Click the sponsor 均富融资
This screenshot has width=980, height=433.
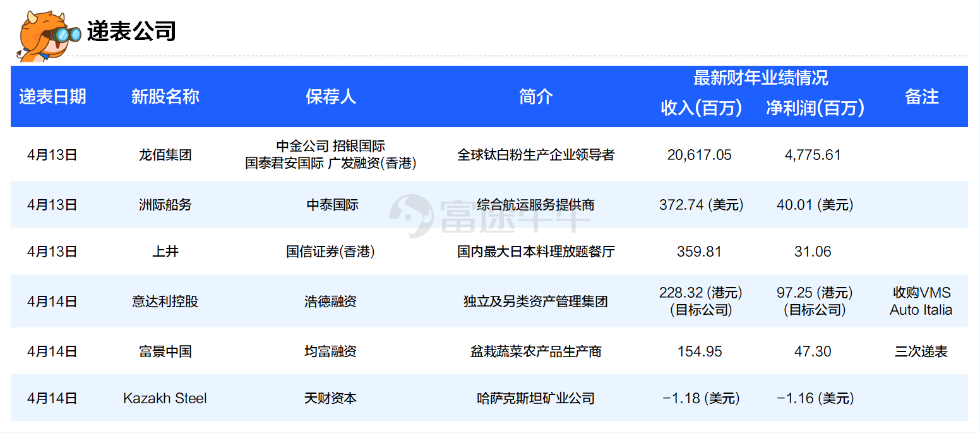pyautogui.click(x=331, y=351)
